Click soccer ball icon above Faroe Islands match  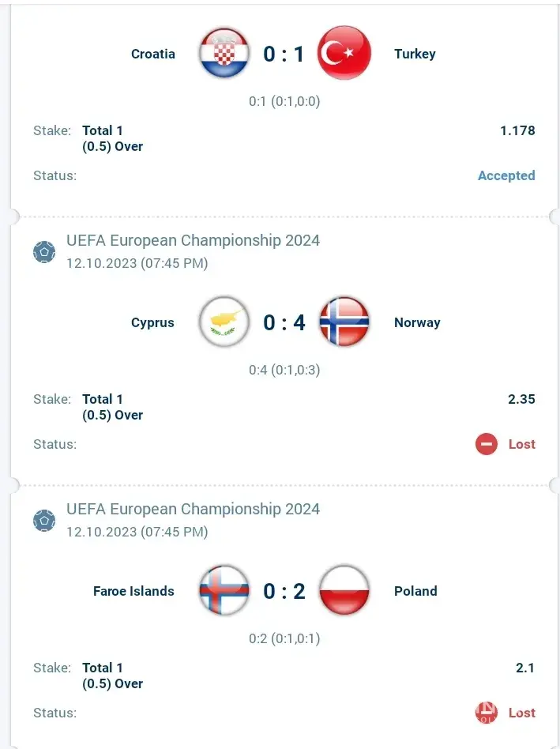tap(44, 521)
